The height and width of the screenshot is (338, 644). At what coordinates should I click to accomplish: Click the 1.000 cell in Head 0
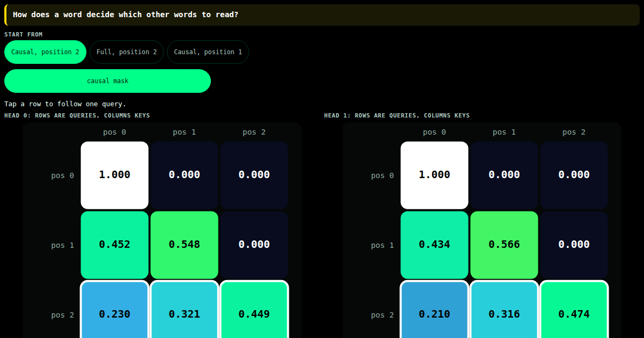click(115, 175)
